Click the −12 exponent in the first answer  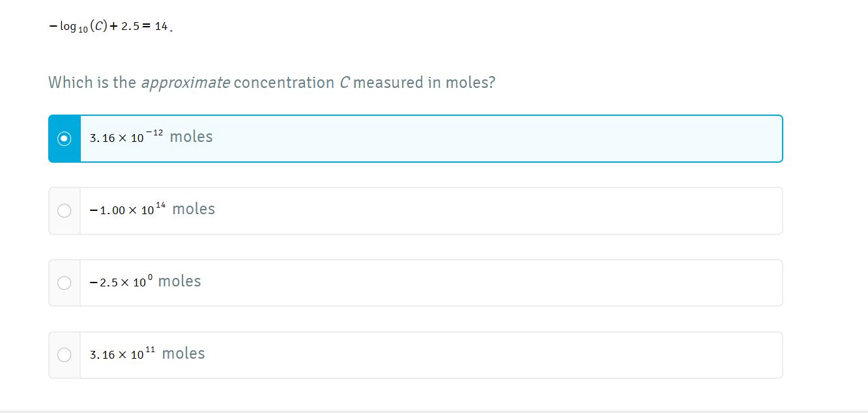154,133
